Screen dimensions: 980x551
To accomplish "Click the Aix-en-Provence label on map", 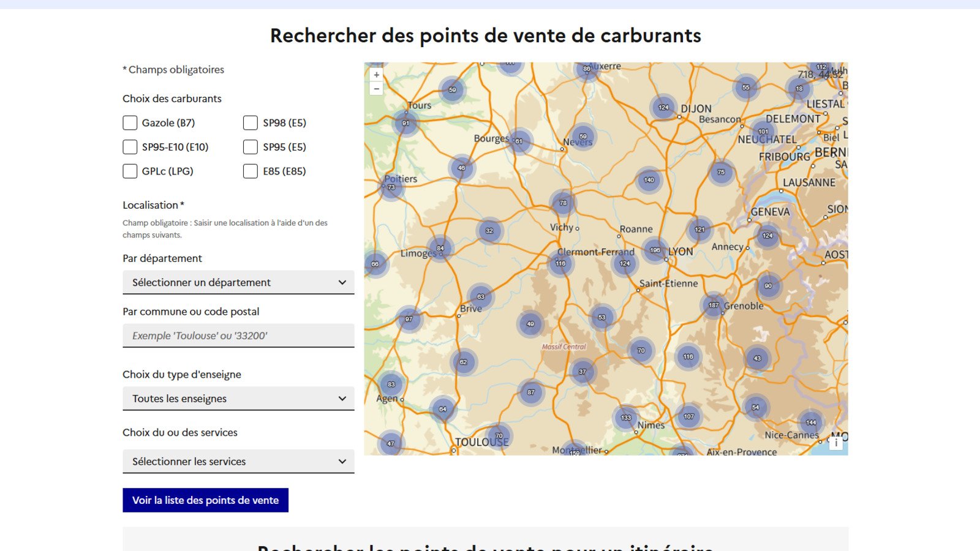I will pyautogui.click(x=742, y=452).
